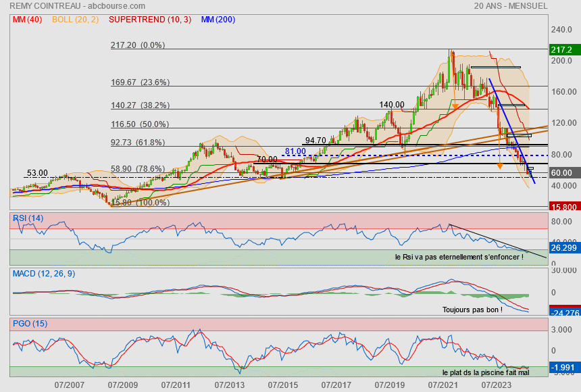The image size is (581, 392).
Task: Click the MM (40) indicator label
Action: [x=28, y=20]
